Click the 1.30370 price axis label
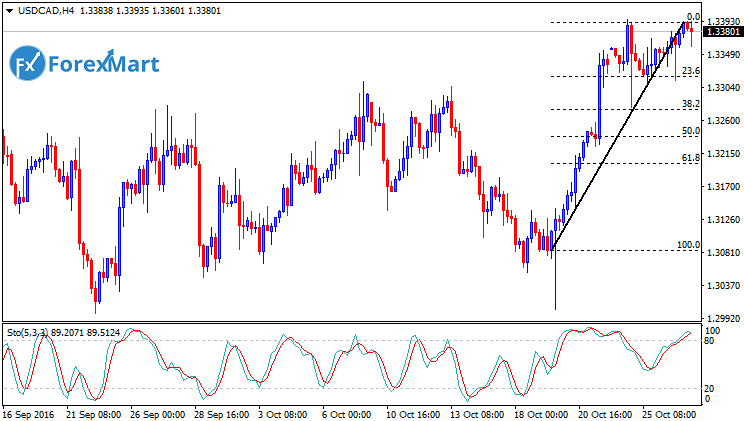Image resolution: width=744 pixels, height=421 pixels. pyautogui.click(x=722, y=286)
